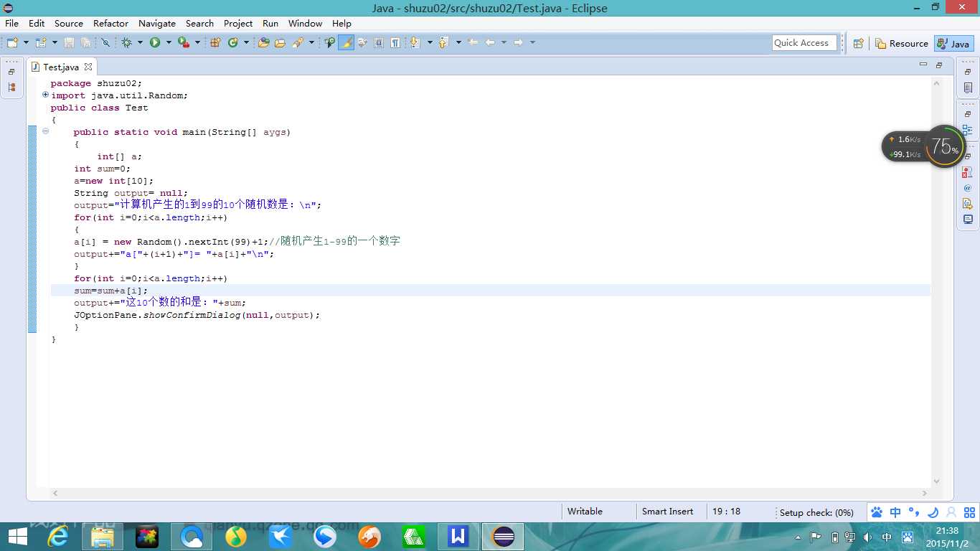Image resolution: width=980 pixels, height=551 pixels.
Task: Jump to Next Annotation icon
Action: coord(415,42)
